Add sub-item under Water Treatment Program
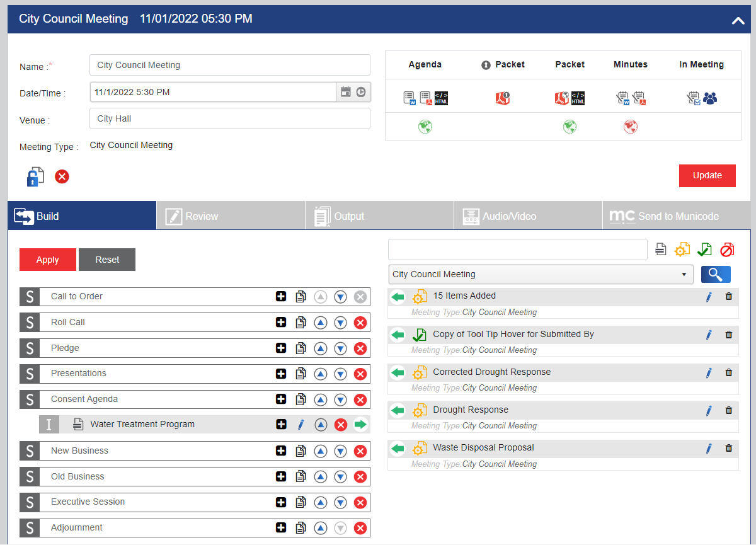Image resolution: width=756 pixels, height=545 pixels. (x=281, y=425)
